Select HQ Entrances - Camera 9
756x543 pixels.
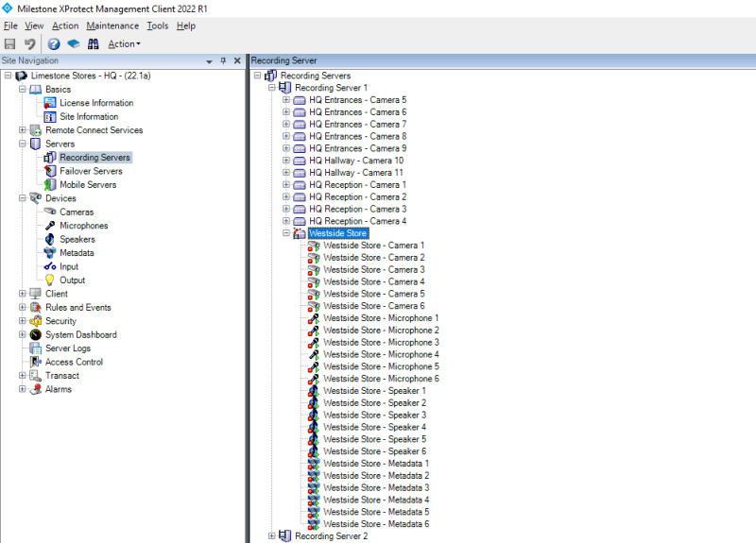point(358,148)
